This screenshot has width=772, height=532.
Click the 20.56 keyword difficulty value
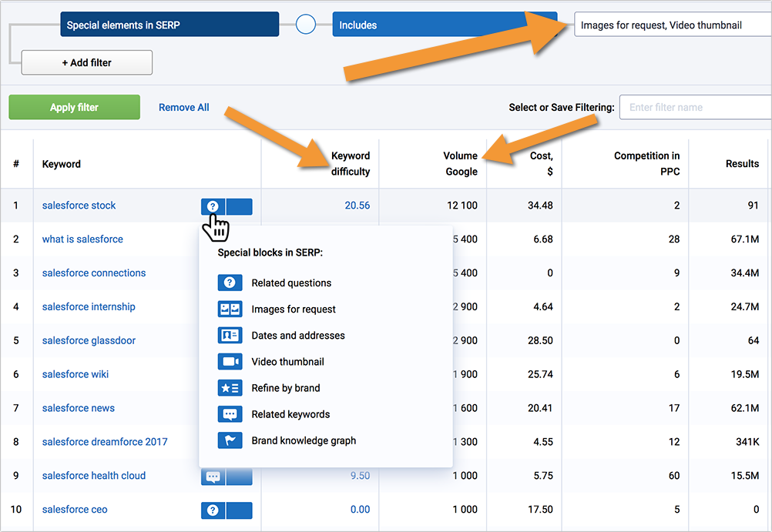point(357,206)
